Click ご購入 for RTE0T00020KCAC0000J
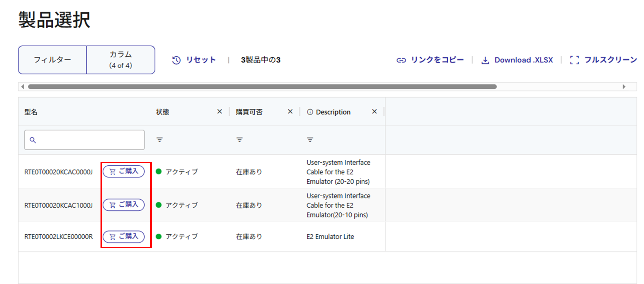 124,172
